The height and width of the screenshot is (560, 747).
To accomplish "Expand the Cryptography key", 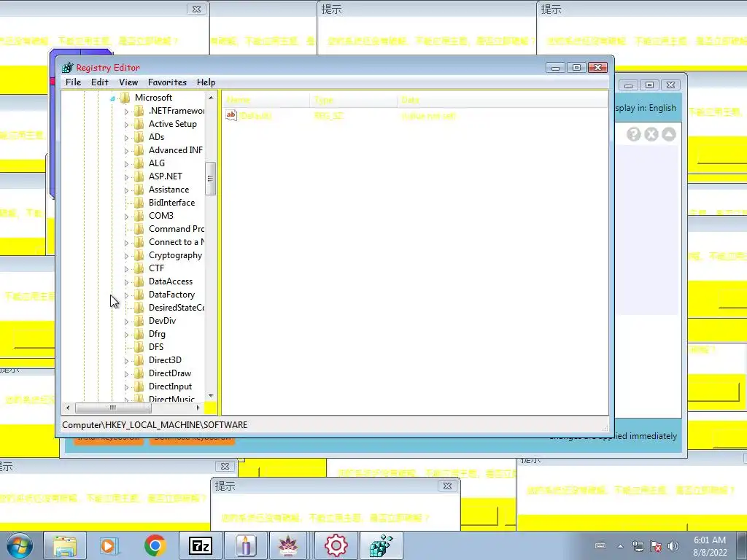I will click(126, 256).
